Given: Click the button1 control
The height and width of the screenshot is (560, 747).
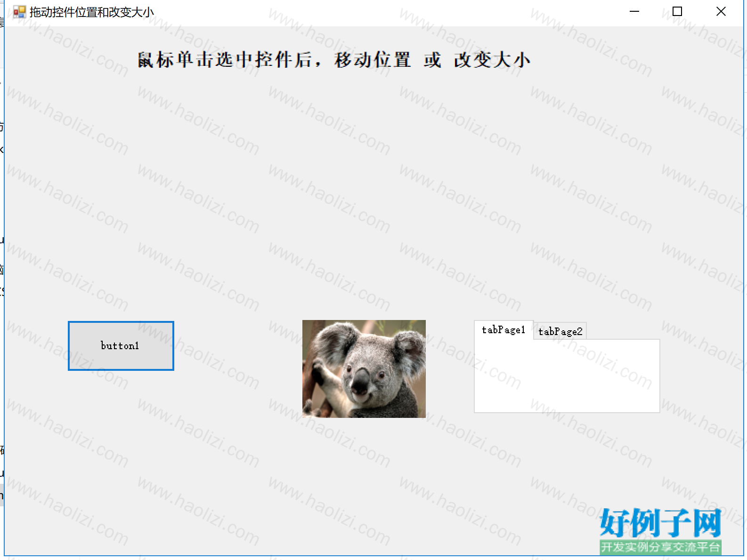Looking at the screenshot, I should tap(121, 346).
